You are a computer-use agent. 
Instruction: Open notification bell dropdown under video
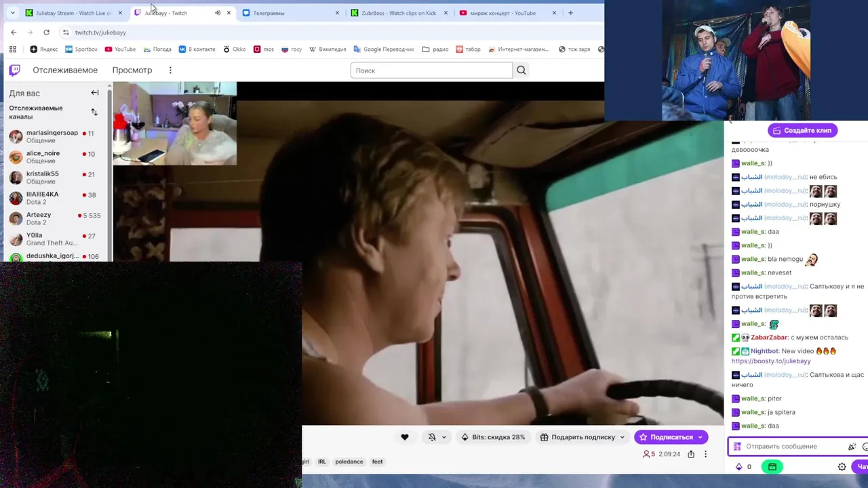437,437
